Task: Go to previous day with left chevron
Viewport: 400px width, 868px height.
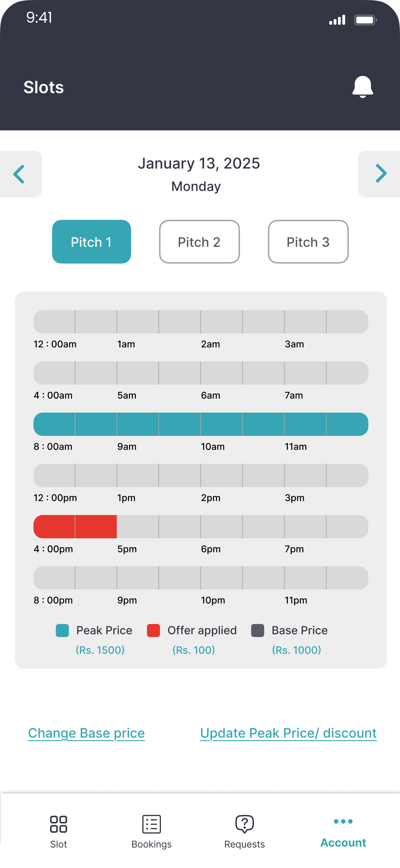Action: [19, 174]
